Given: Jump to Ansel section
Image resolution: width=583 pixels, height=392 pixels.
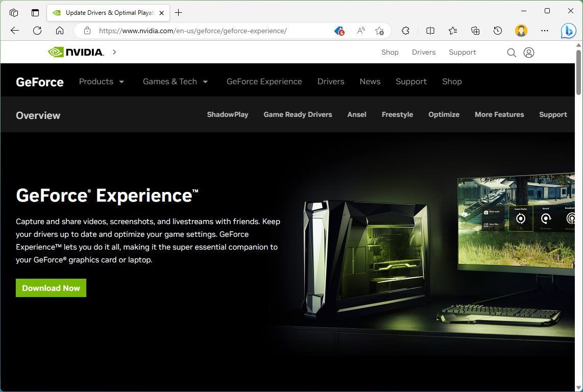Looking at the screenshot, I should (x=356, y=114).
